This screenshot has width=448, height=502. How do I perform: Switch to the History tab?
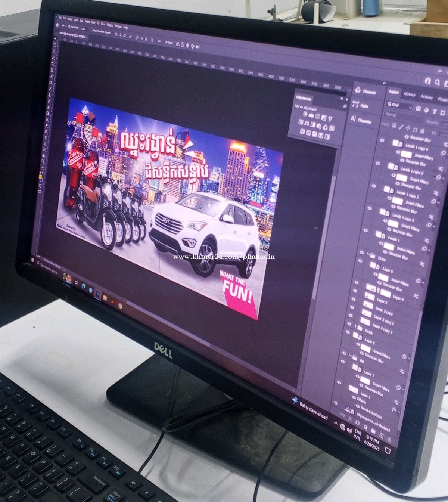click(410, 94)
